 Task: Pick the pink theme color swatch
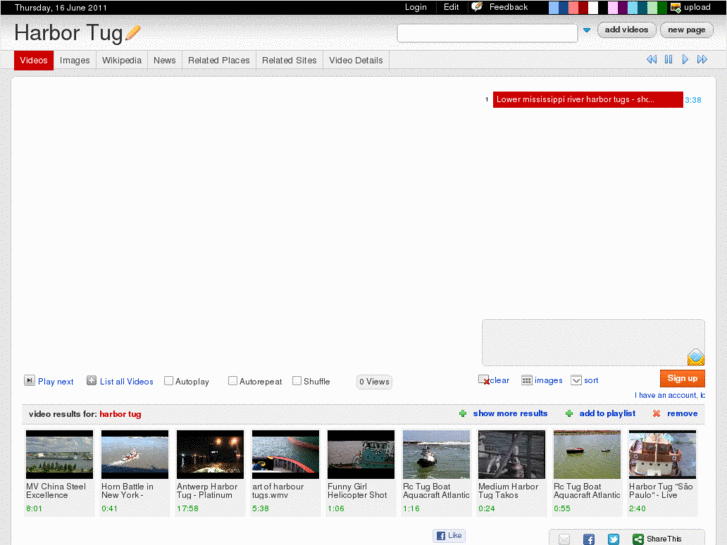pos(613,7)
